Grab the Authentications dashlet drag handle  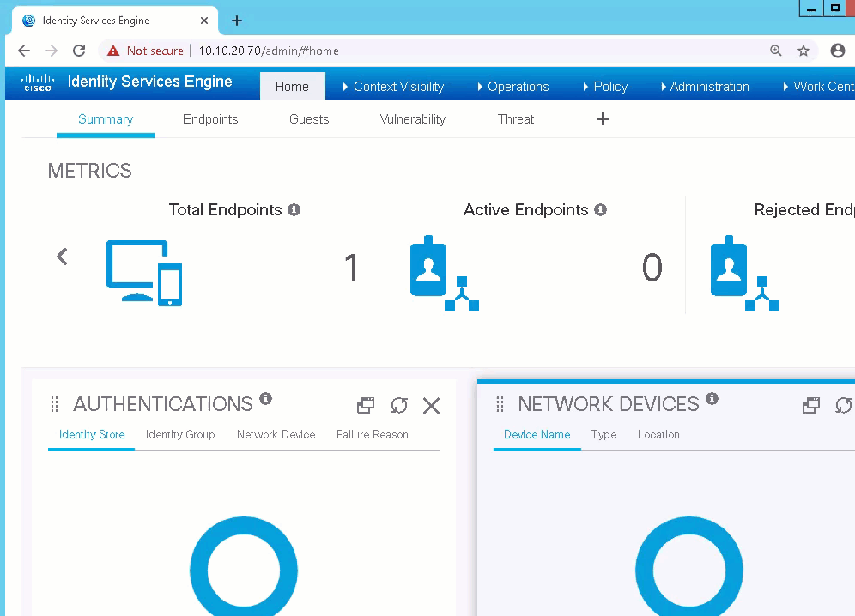54,404
